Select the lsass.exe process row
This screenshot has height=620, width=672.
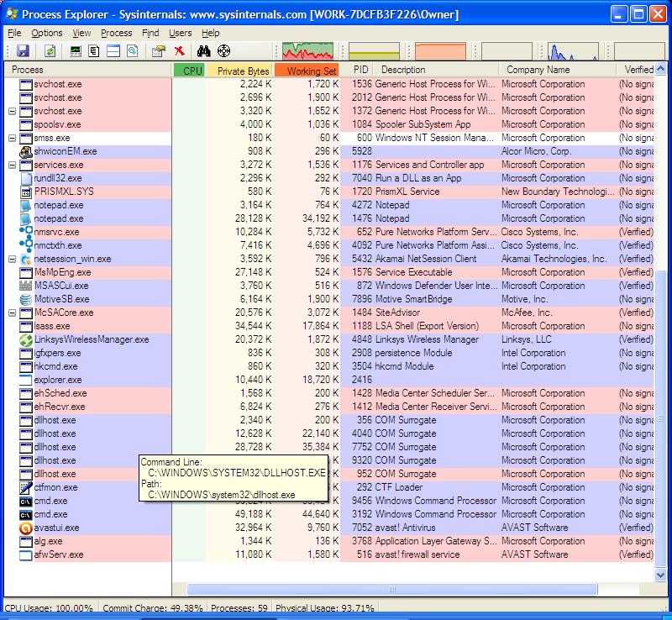329,326
